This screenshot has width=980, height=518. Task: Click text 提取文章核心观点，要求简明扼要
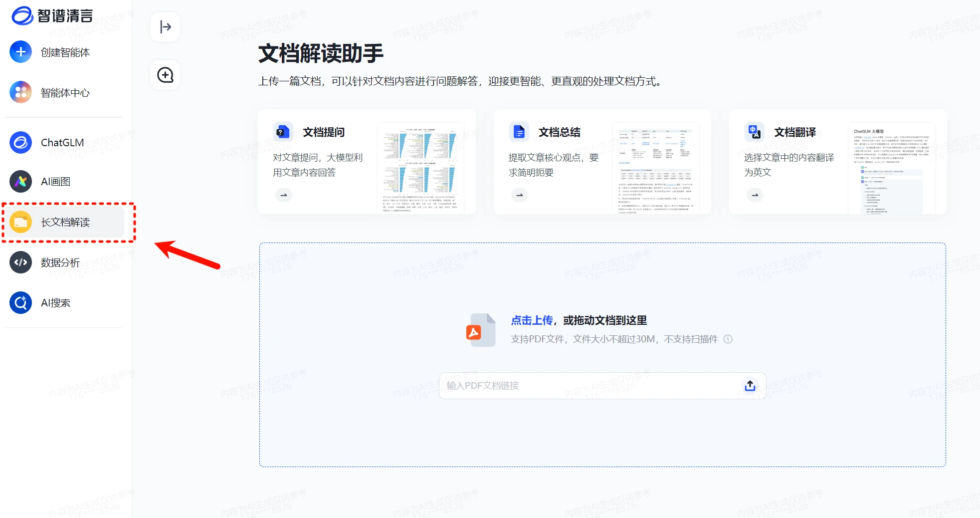pyautogui.click(x=554, y=165)
